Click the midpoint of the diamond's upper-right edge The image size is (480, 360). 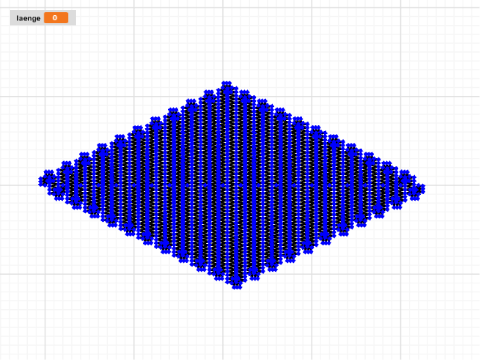tap(324, 135)
